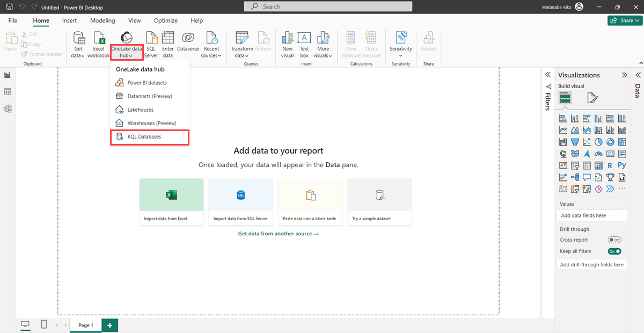
Task: Select the SQL Server data source icon
Action: tap(151, 43)
